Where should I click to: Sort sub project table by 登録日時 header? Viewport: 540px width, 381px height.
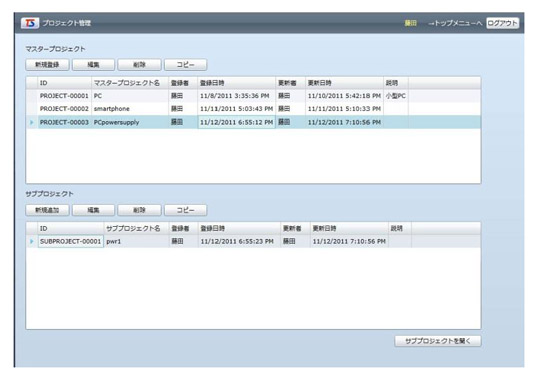(x=239, y=228)
